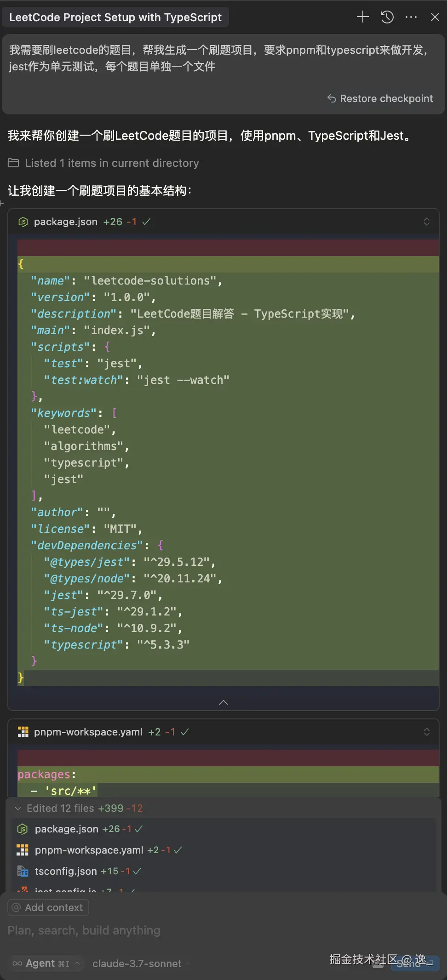This screenshot has width=447, height=980.
Task: Open the claude-3.7-sonnet model dropdown
Action: (141, 963)
